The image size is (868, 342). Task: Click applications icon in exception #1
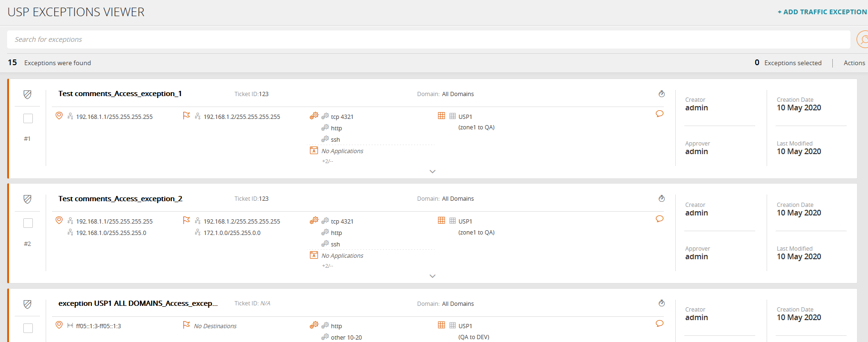coord(314,150)
